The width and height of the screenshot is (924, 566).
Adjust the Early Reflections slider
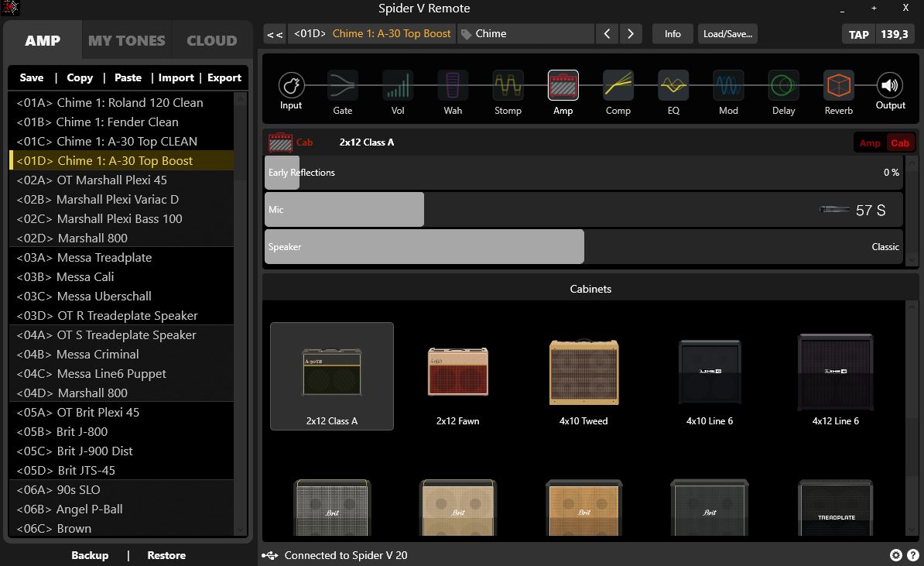583,172
